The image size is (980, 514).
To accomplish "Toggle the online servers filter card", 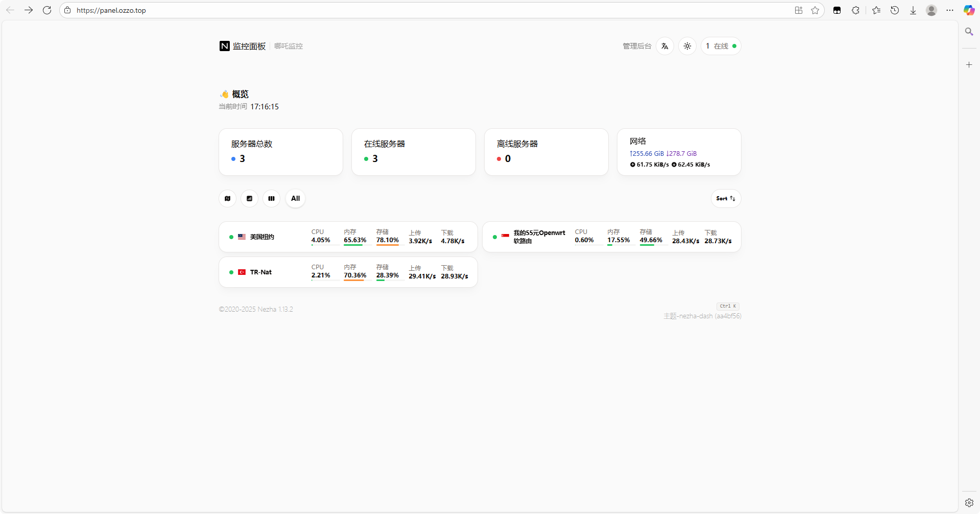I will (x=413, y=152).
